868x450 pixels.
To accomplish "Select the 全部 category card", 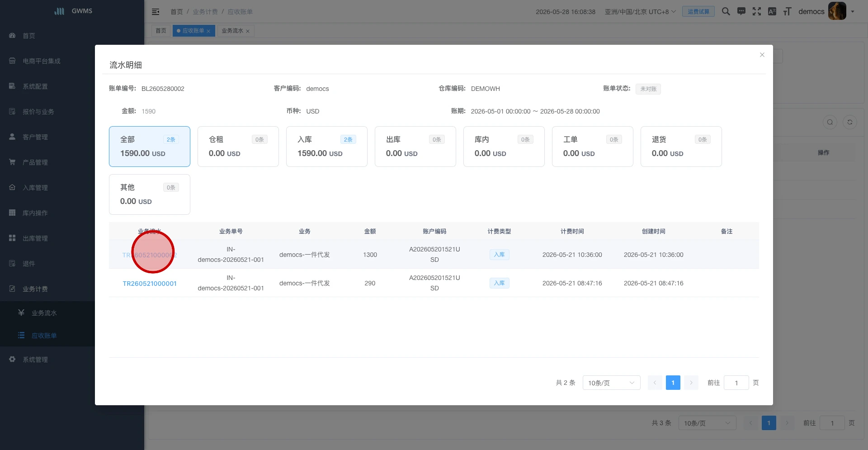I will click(150, 147).
